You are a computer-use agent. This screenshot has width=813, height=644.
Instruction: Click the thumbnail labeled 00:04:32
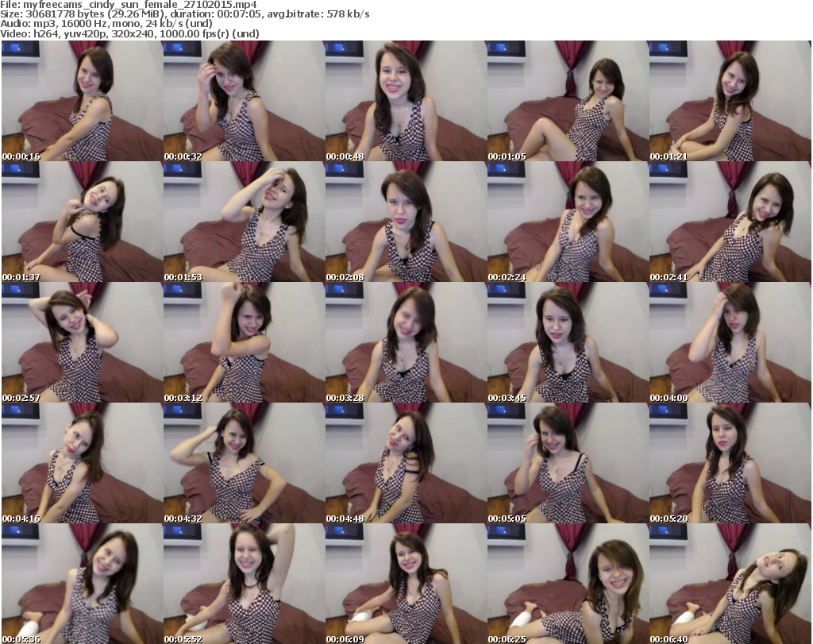245,463
